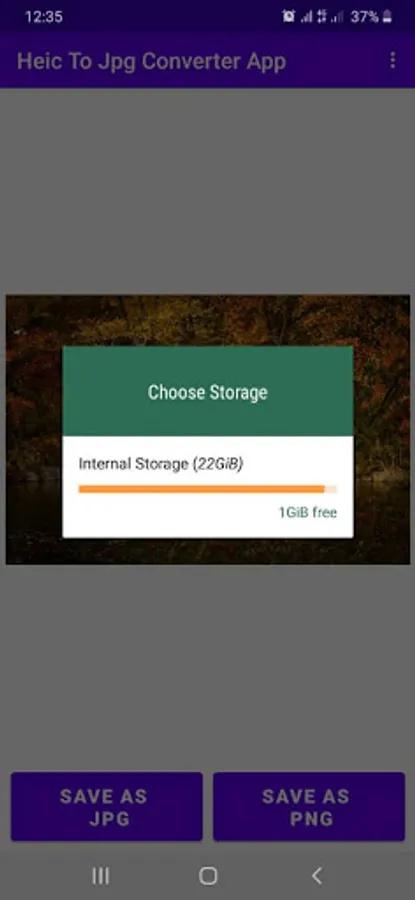Go to home screen via home button

pos(208,875)
